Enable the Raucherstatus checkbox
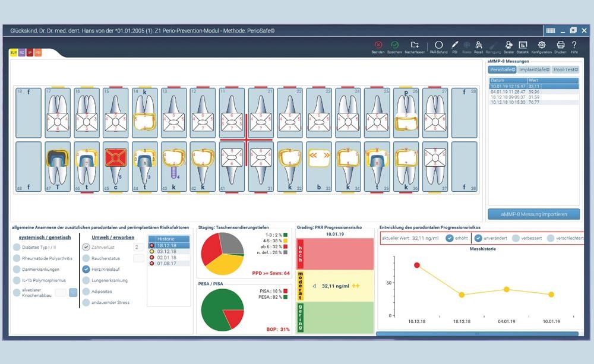 click(86, 258)
